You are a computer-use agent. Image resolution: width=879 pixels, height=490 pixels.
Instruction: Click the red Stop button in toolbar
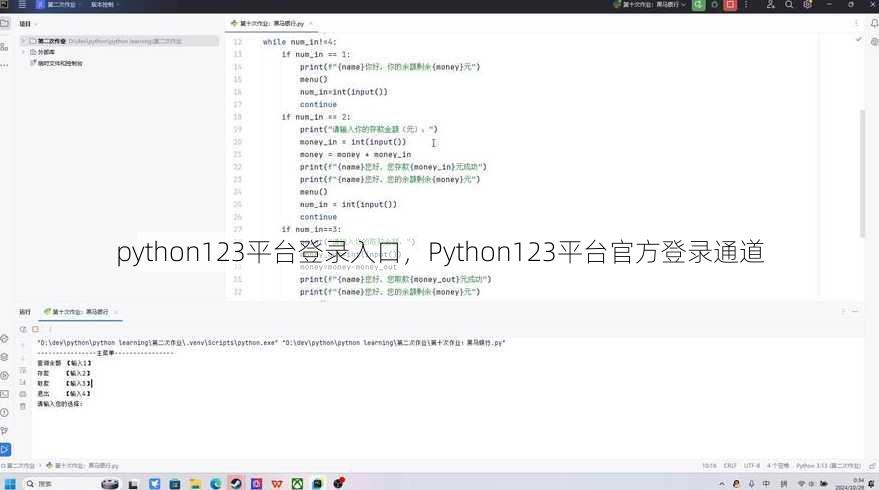pos(730,4)
